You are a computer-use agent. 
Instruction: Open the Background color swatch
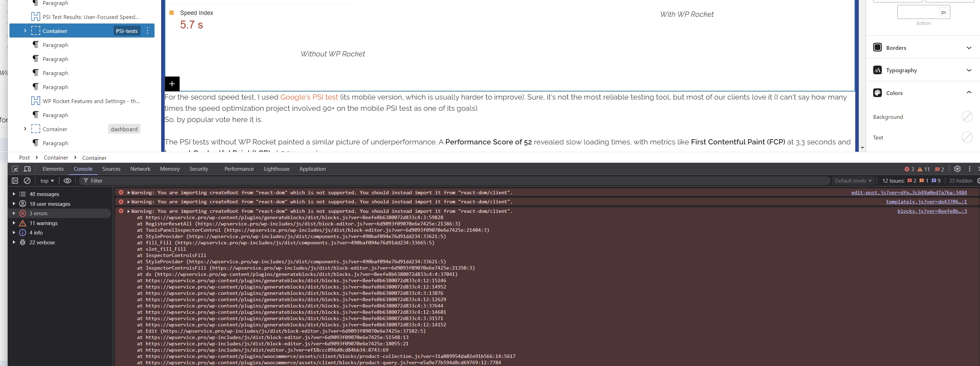coord(967,116)
